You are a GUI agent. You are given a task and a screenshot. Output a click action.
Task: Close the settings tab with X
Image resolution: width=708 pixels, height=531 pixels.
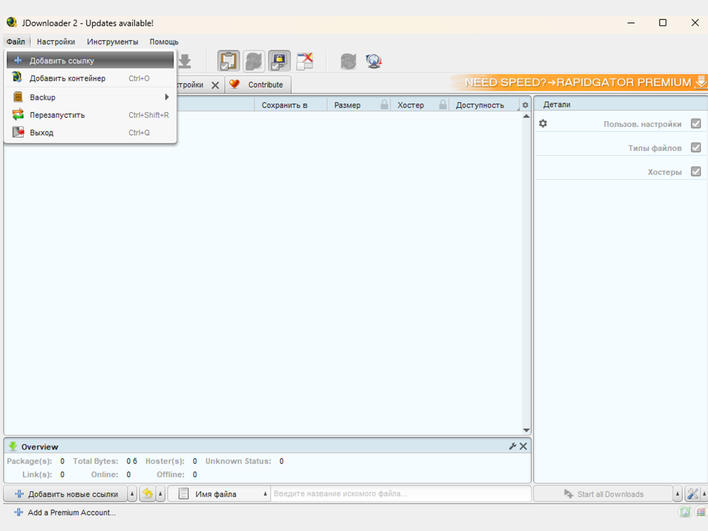pyautogui.click(x=215, y=85)
